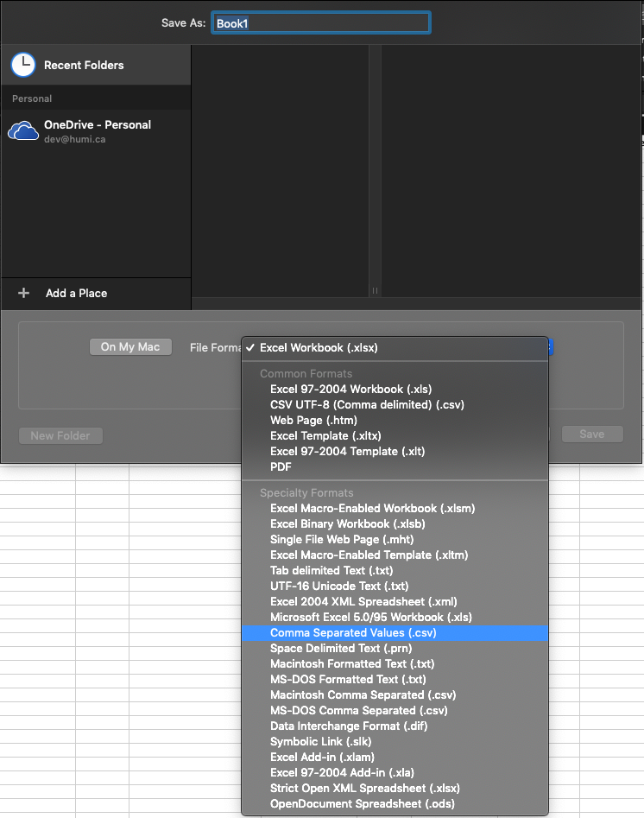Choose PDF file format
Image resolution: width=644 pixels, height=818 pixels.
[x=395, y=467]
